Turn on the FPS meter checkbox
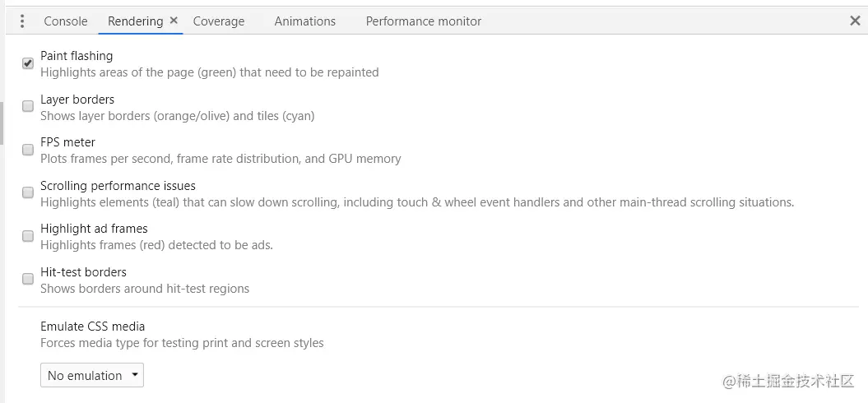The width and height of the screenshot is (868, 403). 28,150
